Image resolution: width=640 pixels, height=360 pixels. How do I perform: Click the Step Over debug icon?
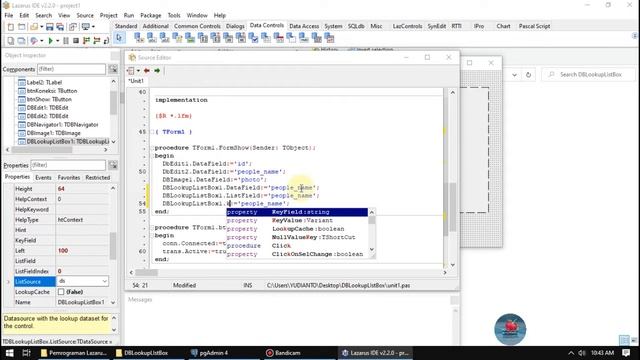(x=97, y=41)
